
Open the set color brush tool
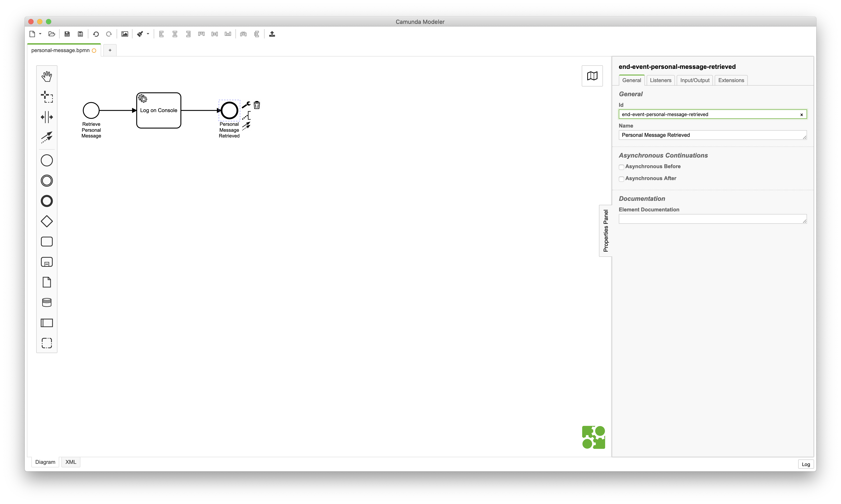pyautogui.click(x=140, y=34)
